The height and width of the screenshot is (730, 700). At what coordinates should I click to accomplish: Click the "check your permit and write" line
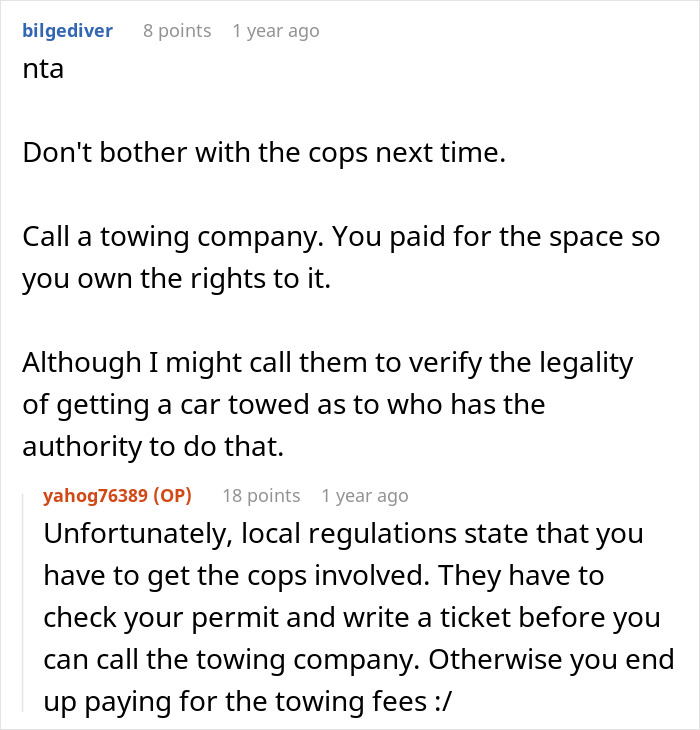351,617
